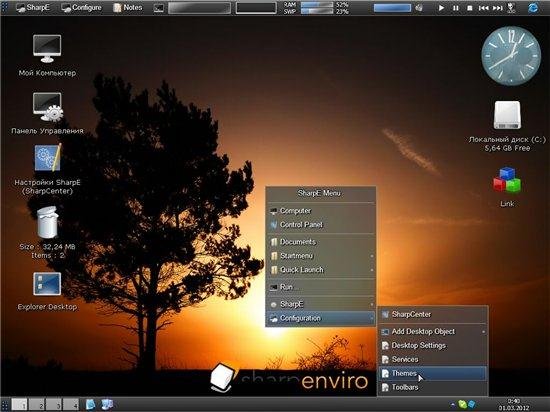Viewport: 550px width, 412px height.
Task: Click the wide input field in top bar
Action: pyautogui.click(x=199, y=8)
